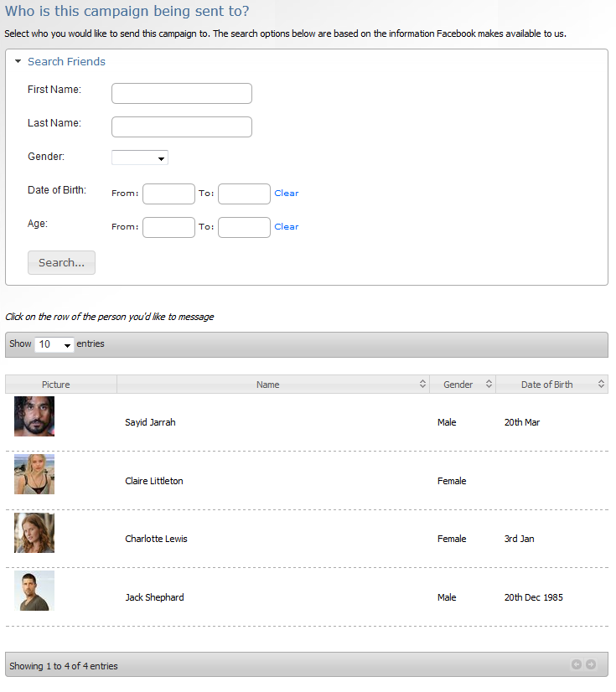Click Female in Claire Littleton's row
The height and width of the screenshot is (692, 616).
tap(451, 481)
